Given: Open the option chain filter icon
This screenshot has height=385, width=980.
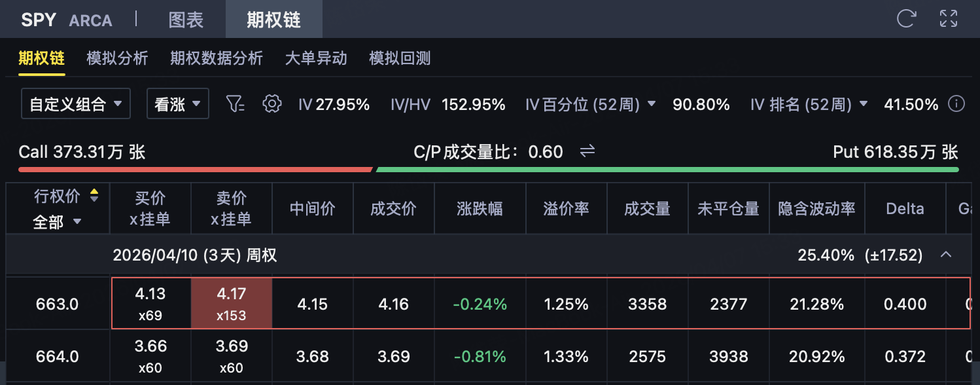Looking at the screenshot, I should (x=235, y=103).
